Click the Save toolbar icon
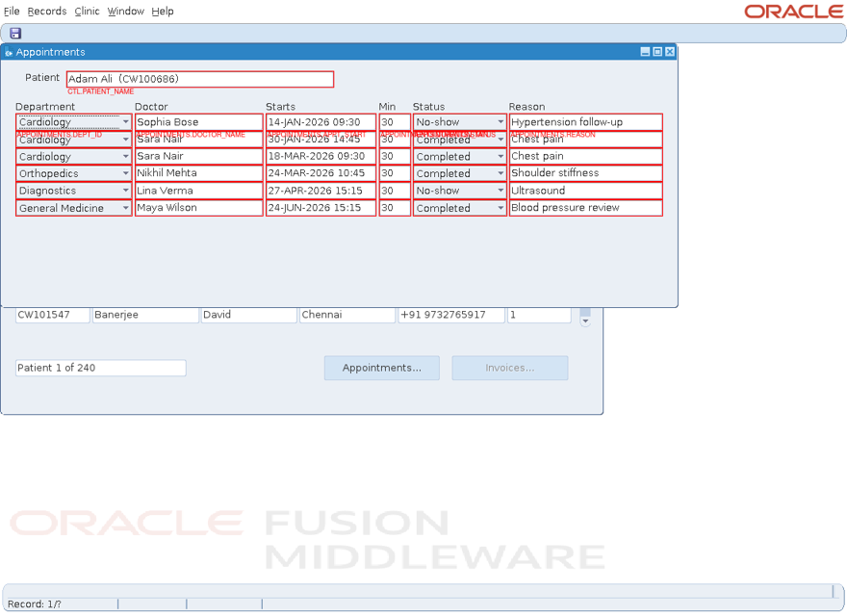The image size is (847, 616). pos(15,34)
